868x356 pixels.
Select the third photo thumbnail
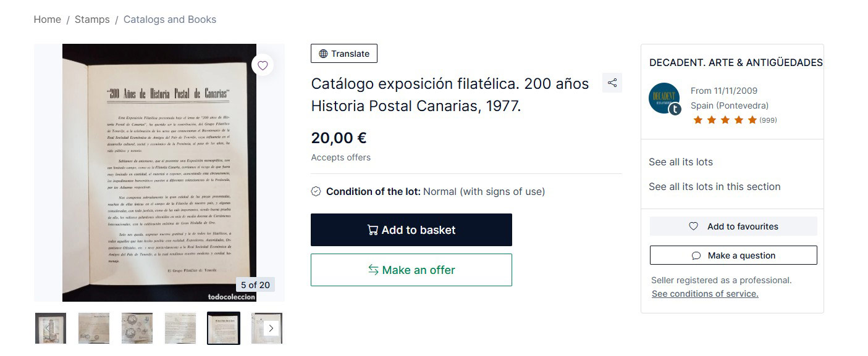tap(137, 328)
